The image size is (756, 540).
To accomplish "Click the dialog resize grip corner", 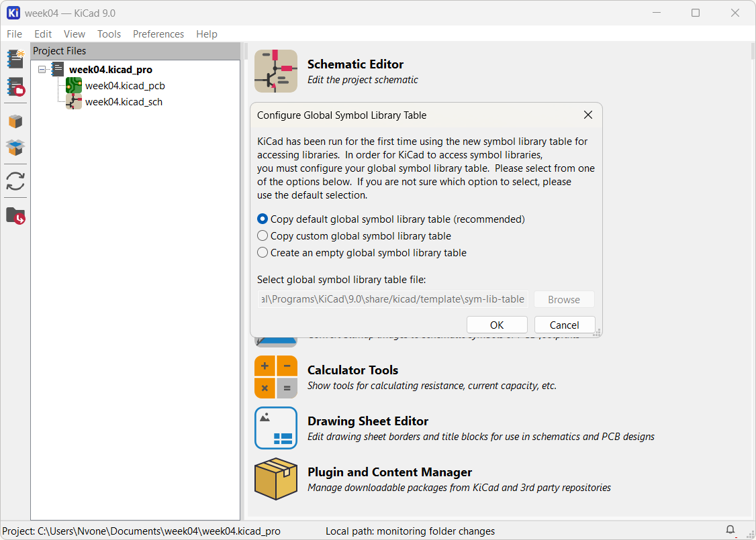I will tap(597, 332).
